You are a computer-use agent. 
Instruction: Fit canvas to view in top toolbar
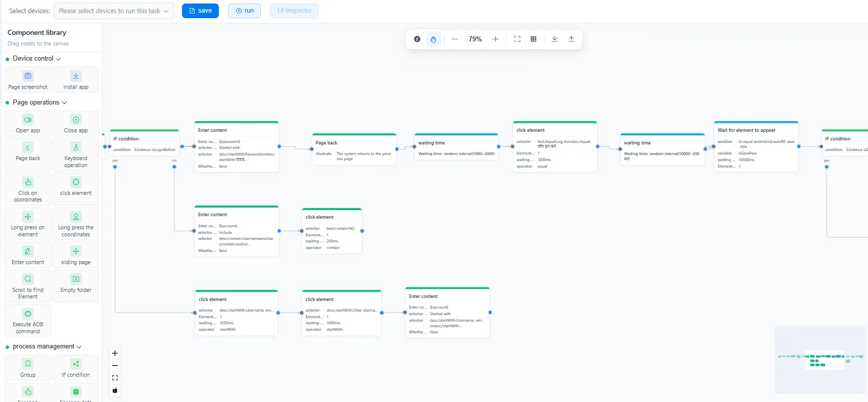517,39
